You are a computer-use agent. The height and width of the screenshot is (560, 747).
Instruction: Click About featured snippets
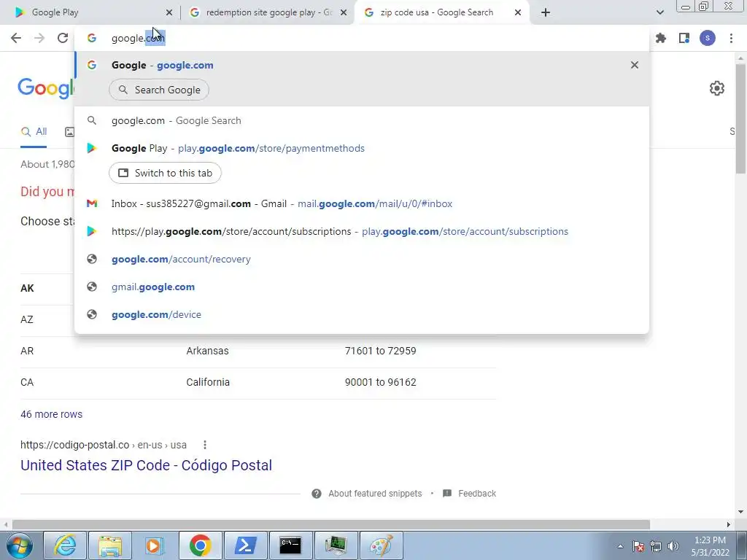[375, 494]
